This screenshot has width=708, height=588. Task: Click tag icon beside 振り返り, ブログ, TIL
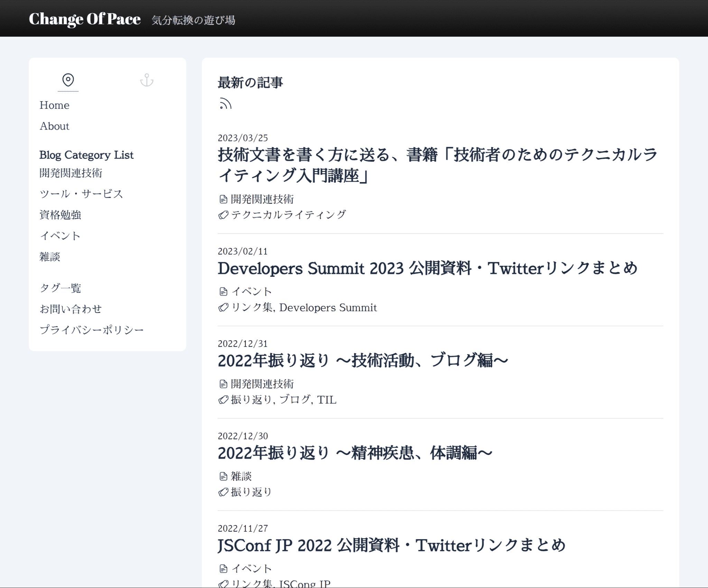223,400
